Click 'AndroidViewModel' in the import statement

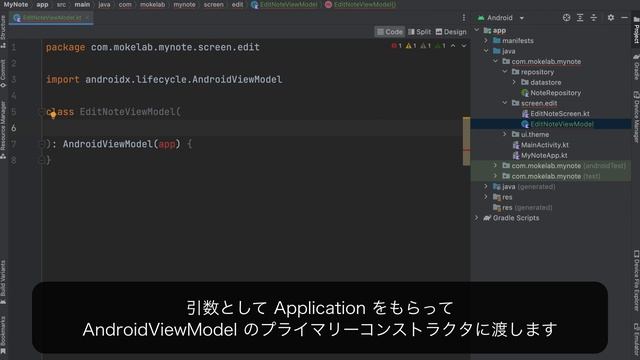[x=237, y=79]
